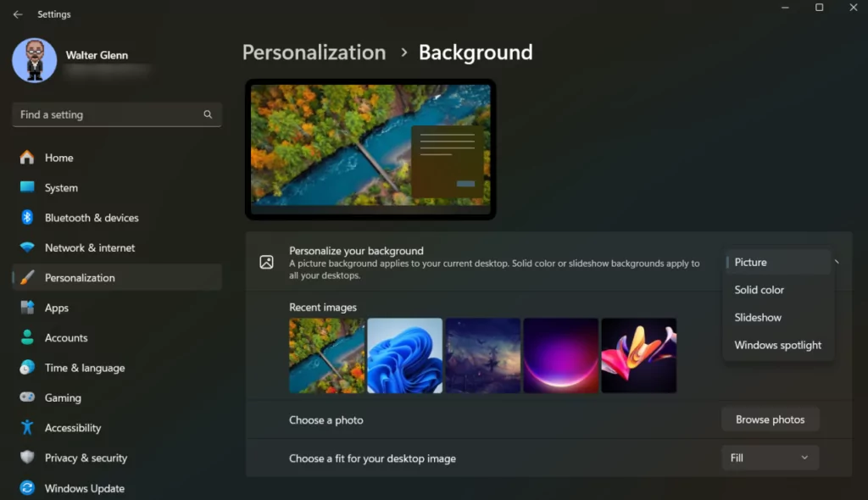The width and height of the screenshot is (868, 500).
Task: Click the Privacy & security shield icon
Action: (x=26, y=458)
